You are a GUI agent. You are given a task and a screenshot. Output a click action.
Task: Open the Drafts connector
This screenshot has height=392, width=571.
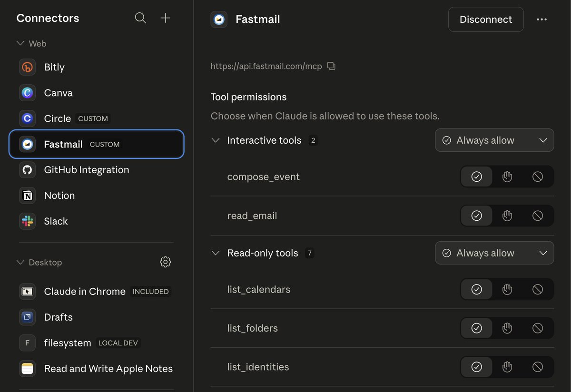(97, 317)
